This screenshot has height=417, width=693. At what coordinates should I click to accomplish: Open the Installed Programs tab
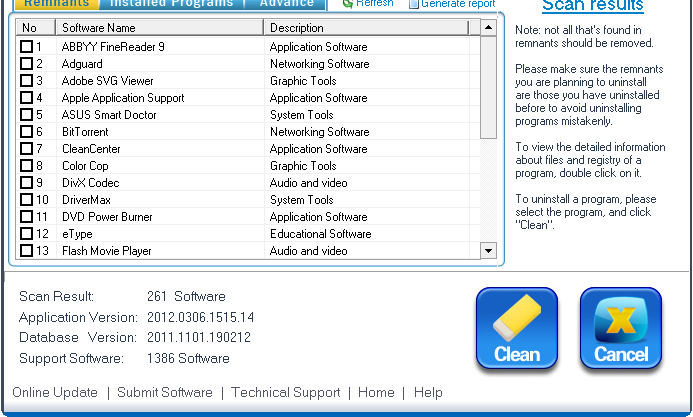171,4
